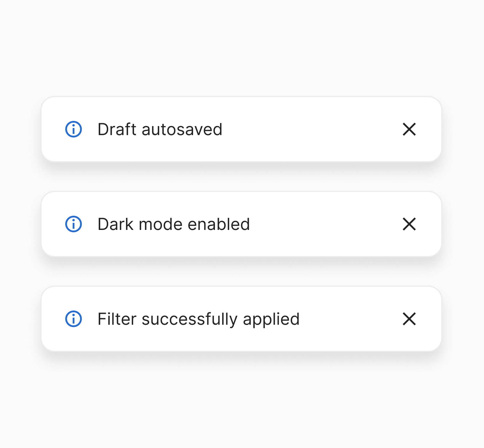
Task: Click the word "enabled" in the second toast
Action: coord(219,224)
